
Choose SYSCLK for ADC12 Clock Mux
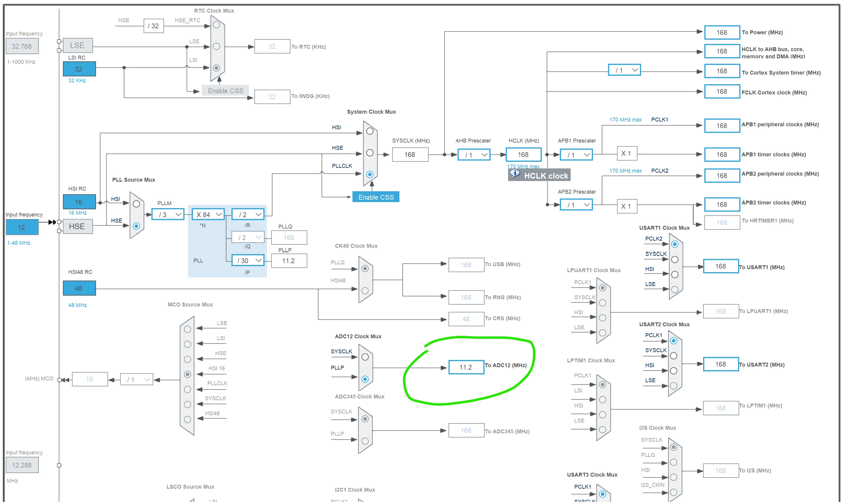(365, 357)
